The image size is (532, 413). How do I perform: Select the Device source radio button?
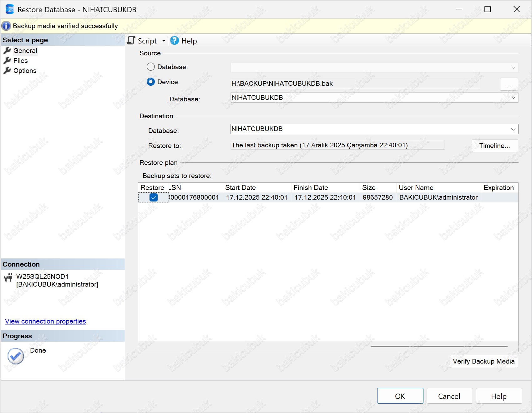pos(151,82)
